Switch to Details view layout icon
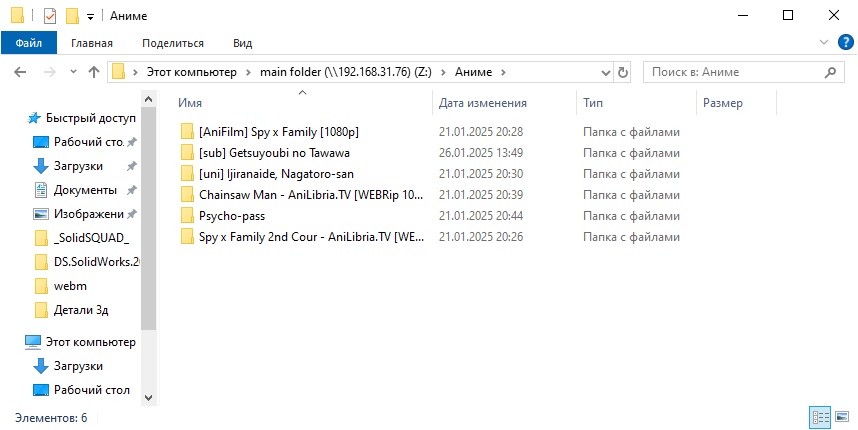Screen dimensions: 858x430 click(820, 416)
